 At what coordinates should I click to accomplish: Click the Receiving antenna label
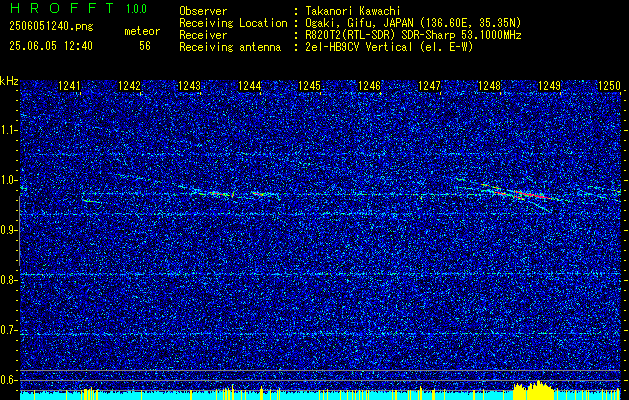pyautogui.click(x=230, y=47)
